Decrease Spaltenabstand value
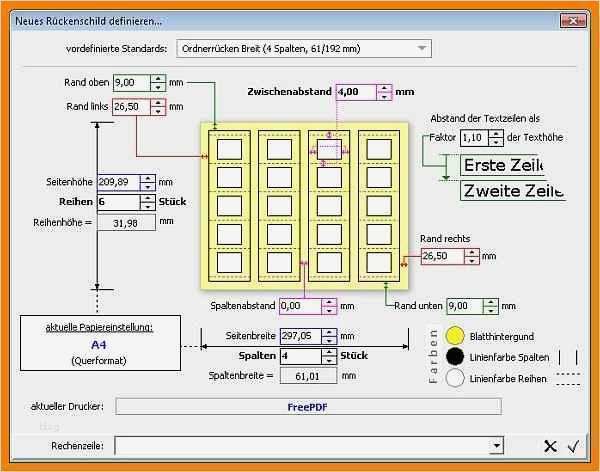 [x=329, y=310]
